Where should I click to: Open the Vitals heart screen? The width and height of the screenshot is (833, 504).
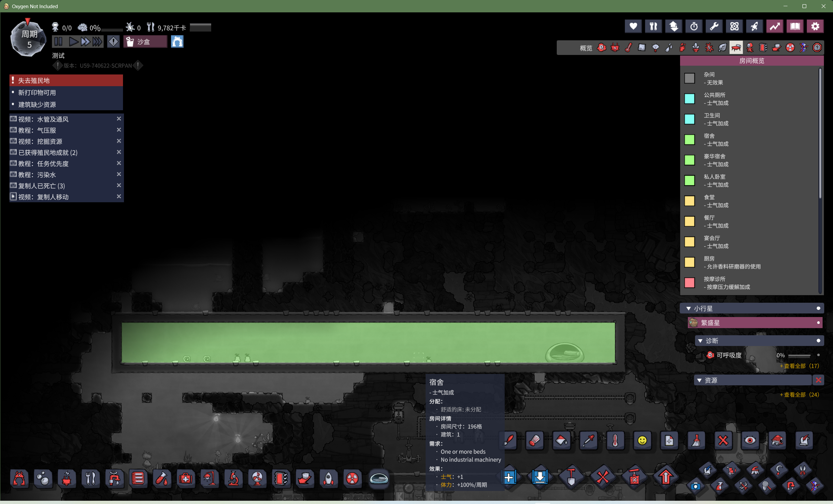pyautogui.click(x=633, y=26)
